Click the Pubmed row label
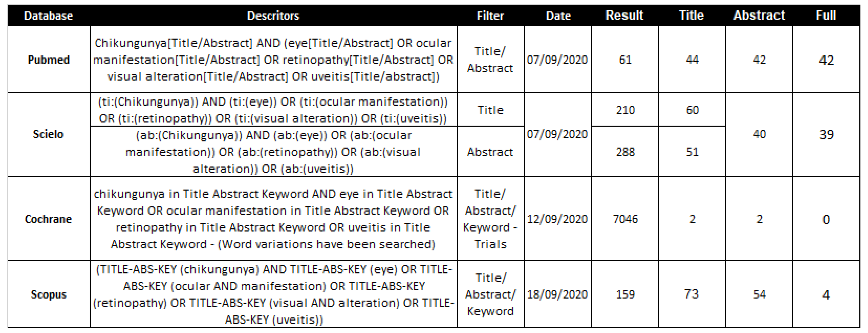 coord(49,60)
